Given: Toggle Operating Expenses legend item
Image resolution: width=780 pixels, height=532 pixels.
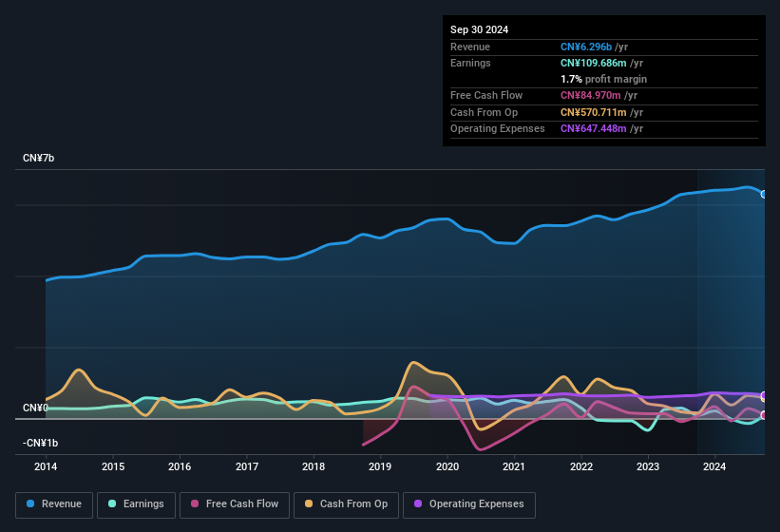Looking at the screenshot, I should [x=469, y=504].
